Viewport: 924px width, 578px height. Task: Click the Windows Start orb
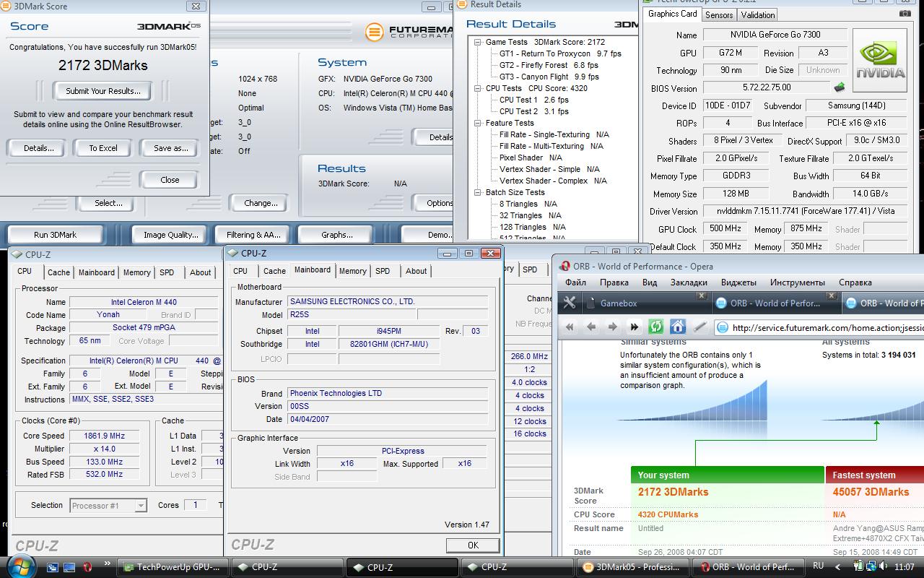click(x=19, y=566)
